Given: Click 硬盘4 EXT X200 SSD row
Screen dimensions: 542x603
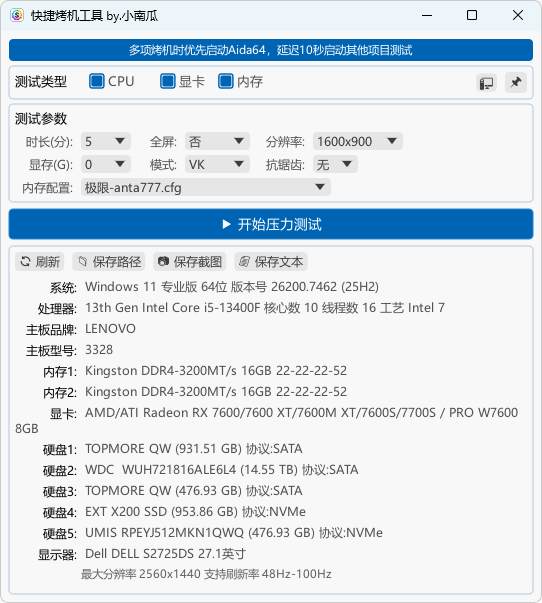Looking at the screenshot, I should coord(174,512).
